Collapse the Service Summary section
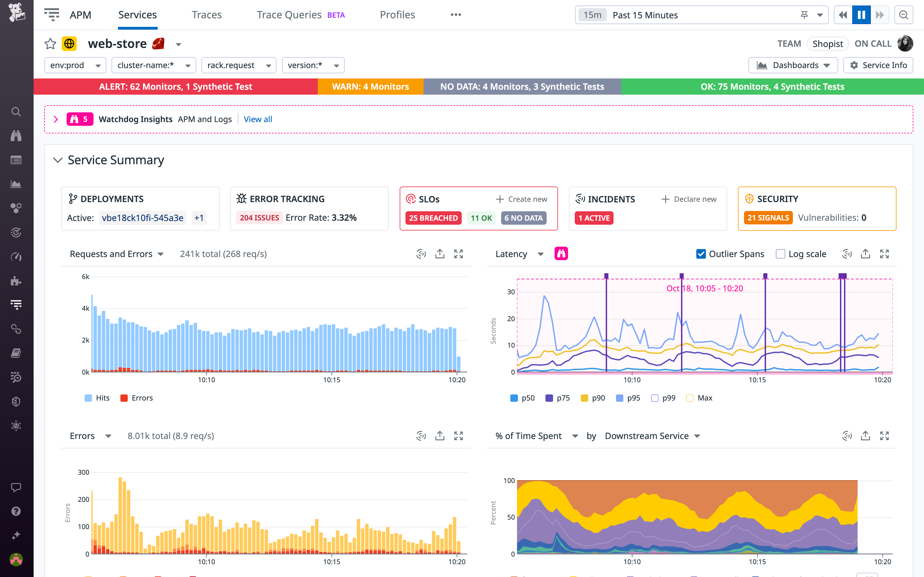The width and height of the screenshot is (924, 577). coord(58,160)
